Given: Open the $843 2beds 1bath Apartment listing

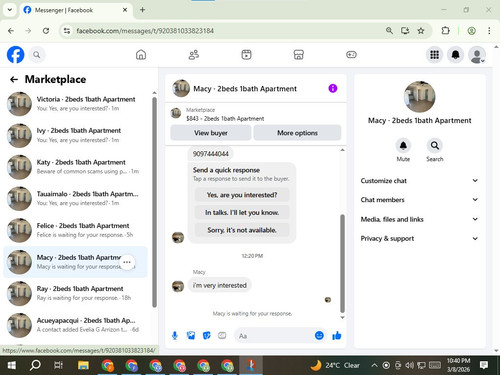Looking at the screenshot, I should pyautogui.click(x=225, y=119).
